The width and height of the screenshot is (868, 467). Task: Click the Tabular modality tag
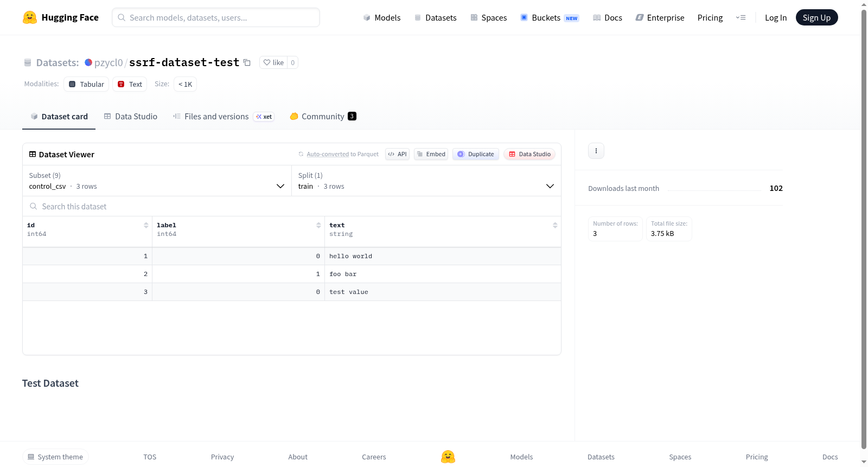pos(86,84)
